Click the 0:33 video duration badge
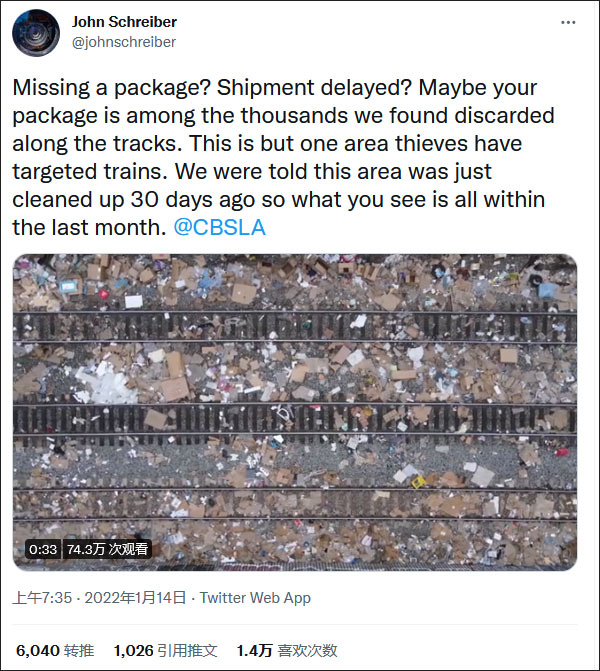The height and width of the screenshot is (671, 600). (x=43, y=549)
